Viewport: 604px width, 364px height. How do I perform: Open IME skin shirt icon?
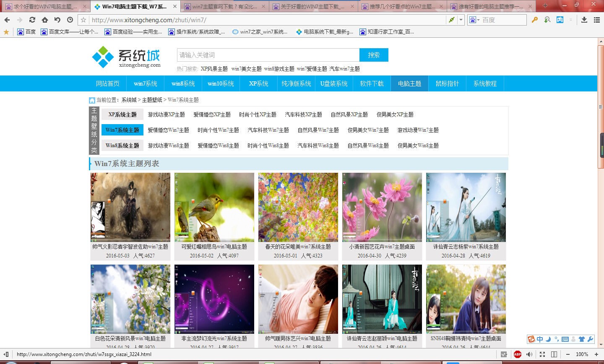point(581,339)
